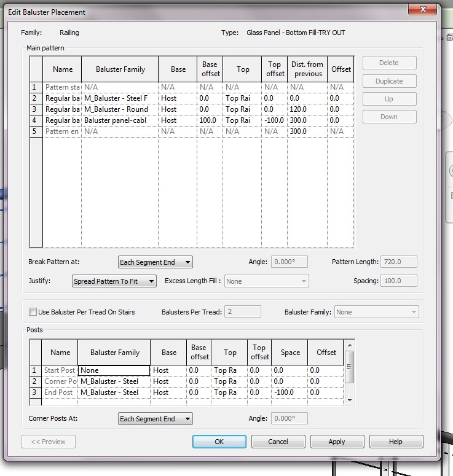Click the Baluster panel-cabl family cell

[x=119, y=120]
